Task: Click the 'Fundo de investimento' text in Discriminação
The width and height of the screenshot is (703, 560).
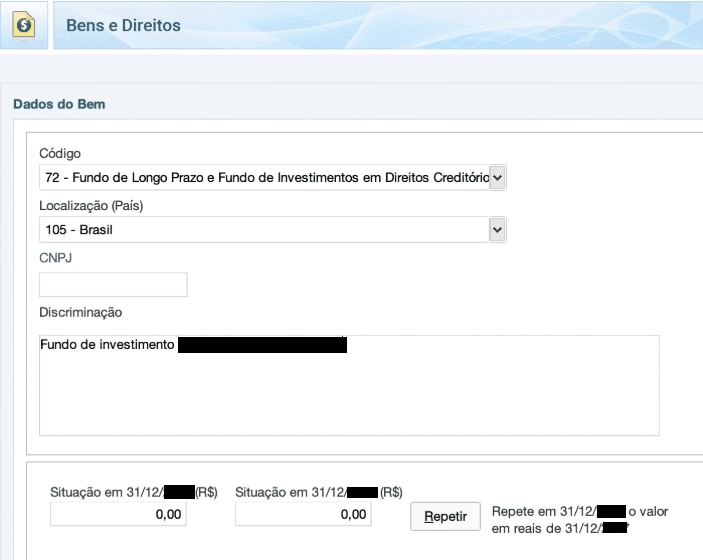Action: [108, 346]
